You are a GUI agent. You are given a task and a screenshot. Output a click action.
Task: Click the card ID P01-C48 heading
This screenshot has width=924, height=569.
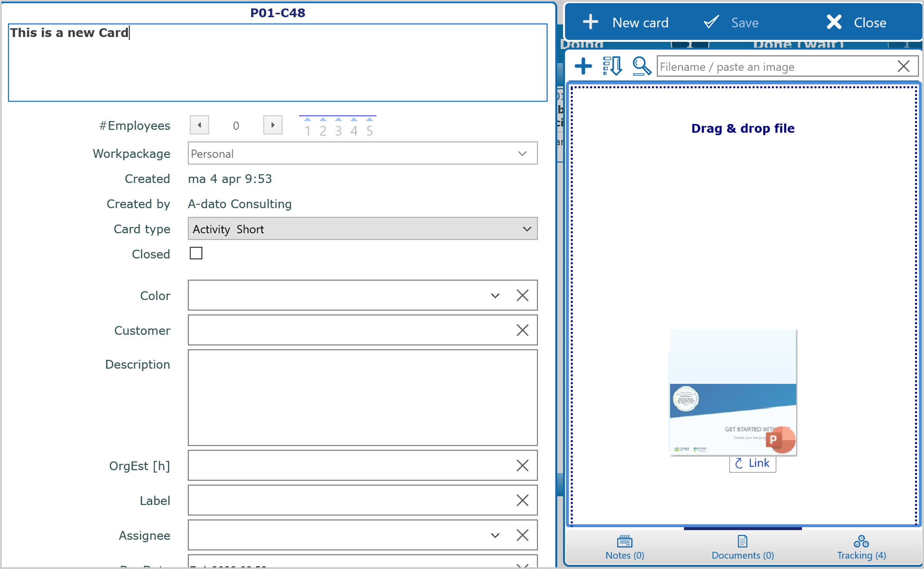(x=278, y=13)
